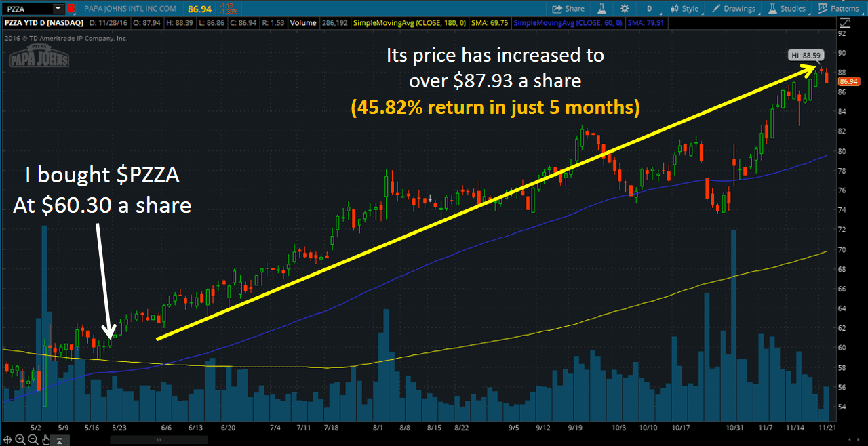Open chart settings gear icon
Viewport: 868px width, 446px height.
[x=625, y=9]
